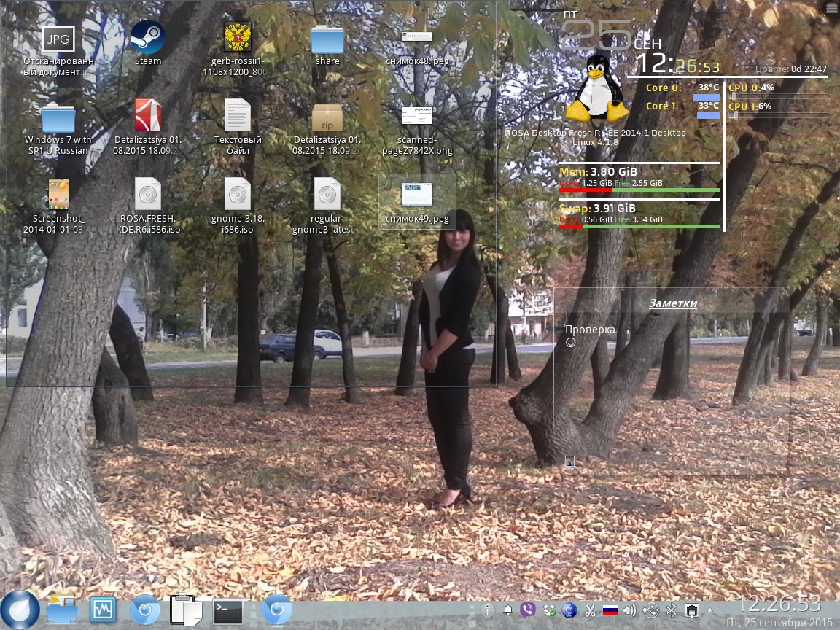Open the ROSA application launcher menu

20,610
